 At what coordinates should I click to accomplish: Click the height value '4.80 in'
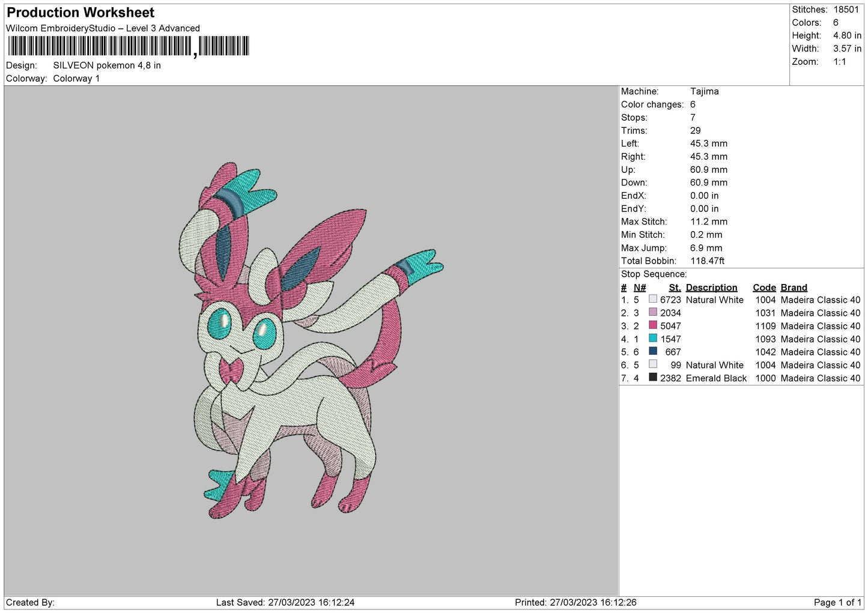(x=847, y=35)
